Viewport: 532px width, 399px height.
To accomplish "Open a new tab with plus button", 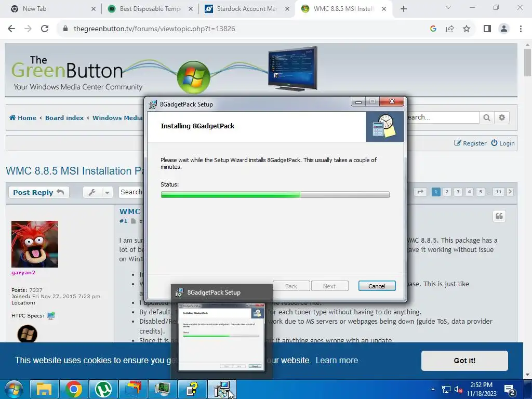I will point(403,9).
